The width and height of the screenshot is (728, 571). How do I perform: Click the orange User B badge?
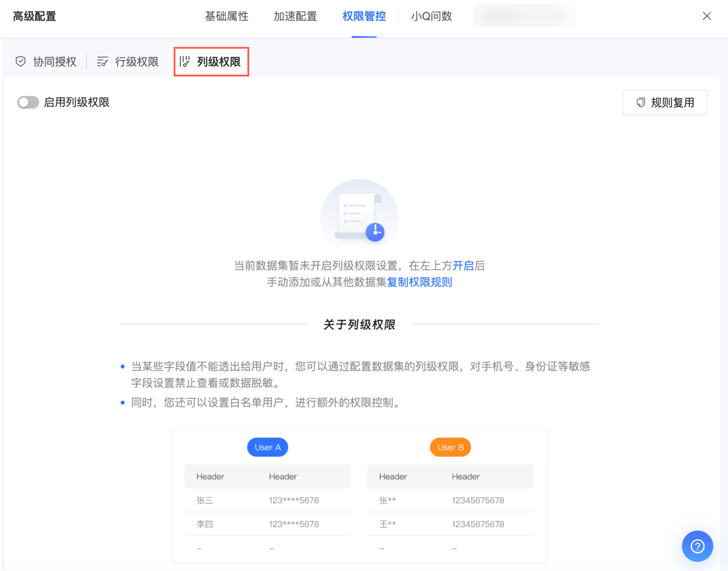(x=450, y=447)
